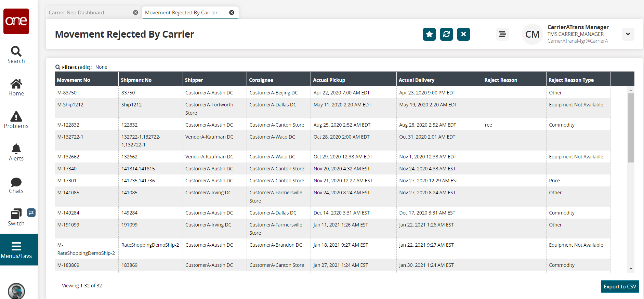Click the CustomerA-Beijing DC consignee cell
The height and width of the screenshot is (299, 644).
[279, 92]
